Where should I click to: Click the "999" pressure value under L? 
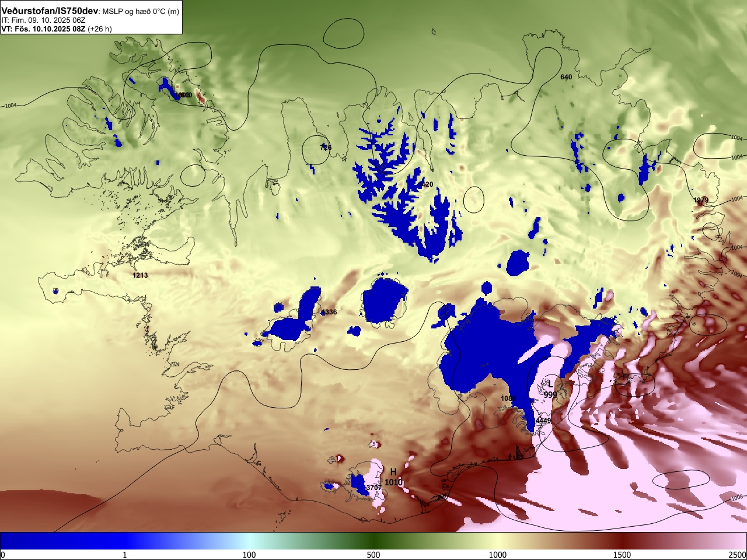click(x=550, y=395)
